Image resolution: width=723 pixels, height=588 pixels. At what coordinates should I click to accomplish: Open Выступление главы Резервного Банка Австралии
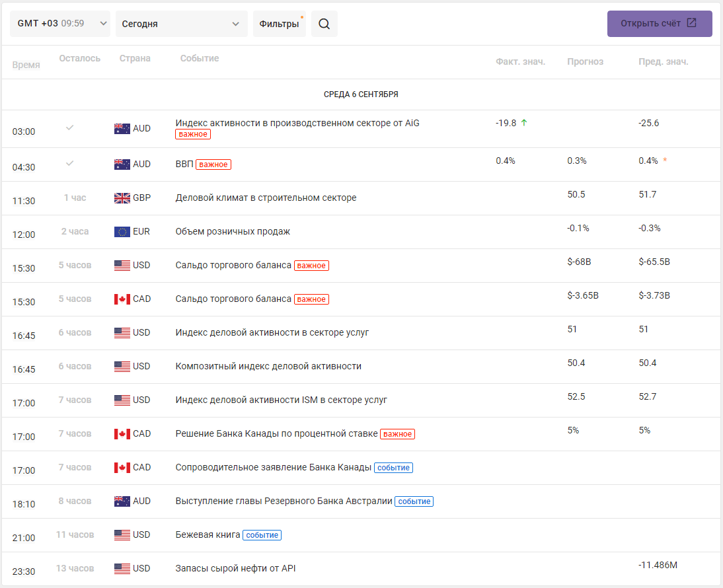click(284, 501)
